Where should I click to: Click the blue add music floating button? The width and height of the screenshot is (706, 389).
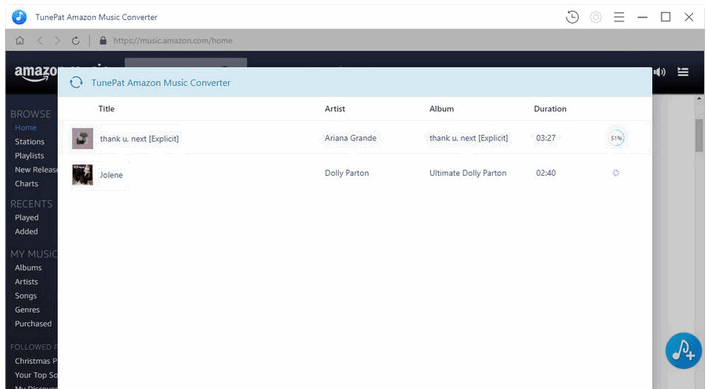click(x=683, y=351)
